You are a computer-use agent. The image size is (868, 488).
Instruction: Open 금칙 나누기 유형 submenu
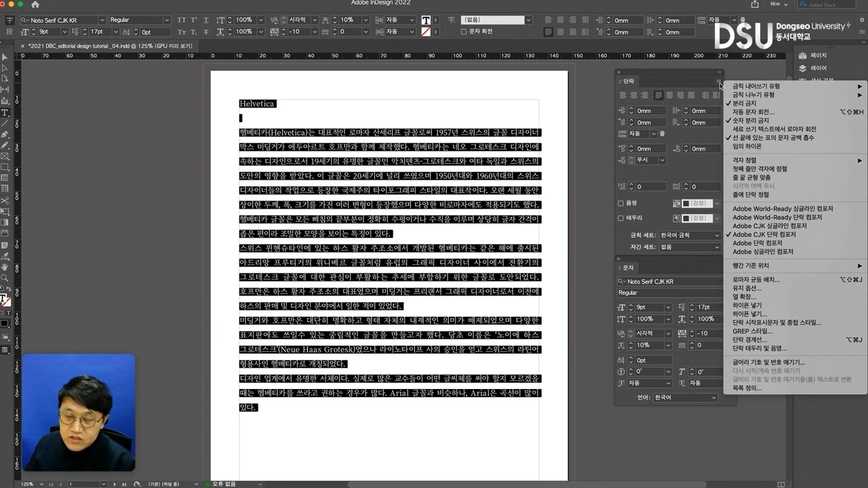point(795,95)
